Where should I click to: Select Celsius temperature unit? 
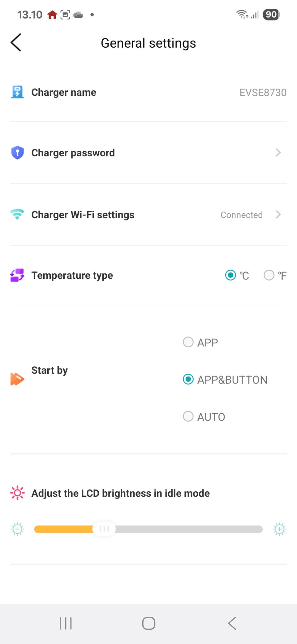(230, 275)
